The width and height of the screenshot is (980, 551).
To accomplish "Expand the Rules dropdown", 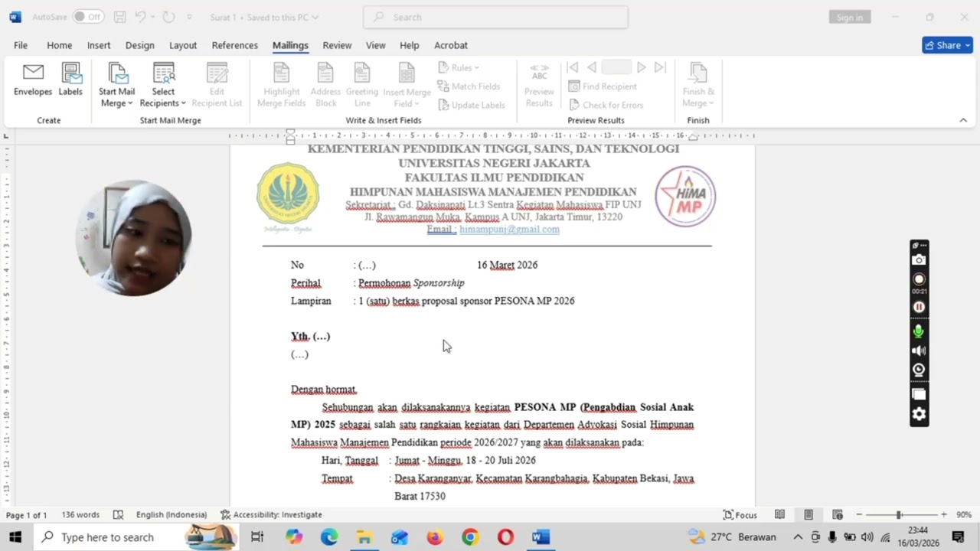I will 459,68.
